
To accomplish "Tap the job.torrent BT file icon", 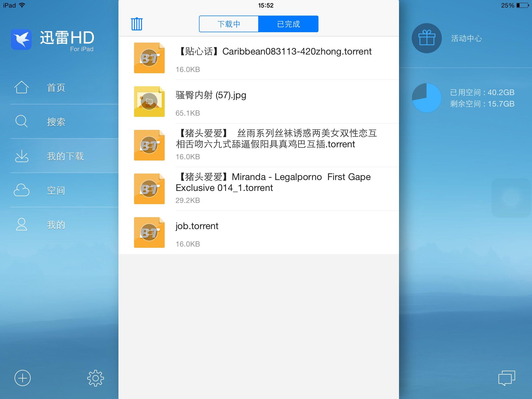I will tap(149, 232).
